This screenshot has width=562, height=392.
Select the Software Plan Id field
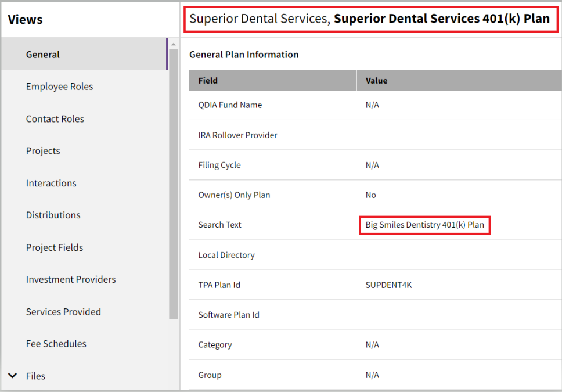[x=229, y=315]
